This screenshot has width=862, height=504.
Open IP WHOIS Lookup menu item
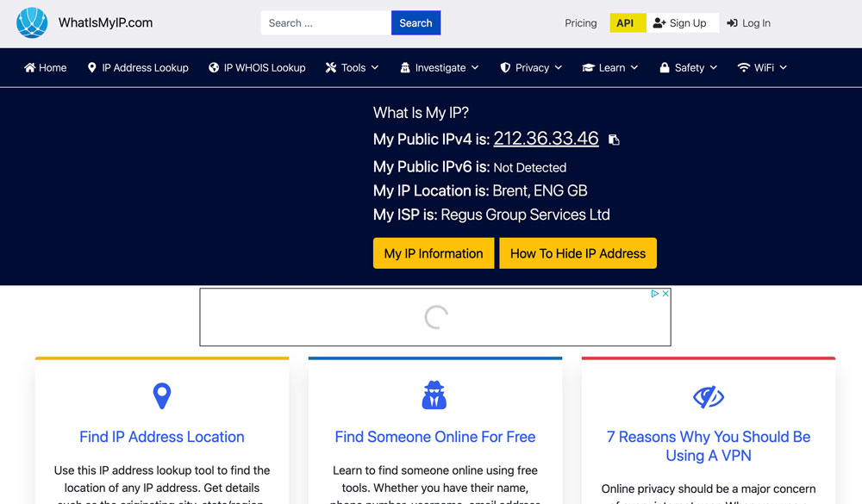(x=265, y=67)
